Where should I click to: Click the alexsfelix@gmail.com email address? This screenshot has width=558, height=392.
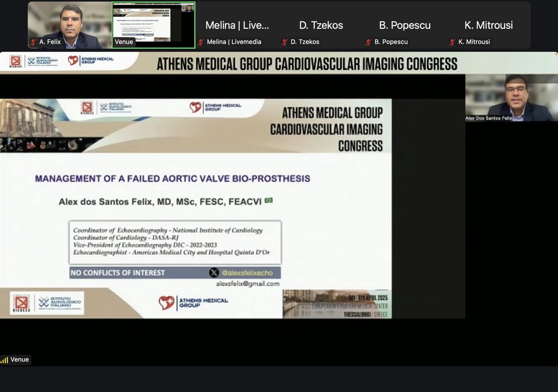pyautogui.click(x=248, y=284)
